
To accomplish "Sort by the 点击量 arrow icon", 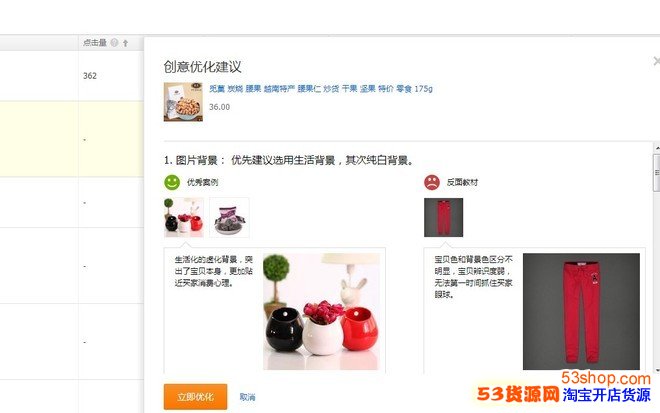I will [125, 43].
